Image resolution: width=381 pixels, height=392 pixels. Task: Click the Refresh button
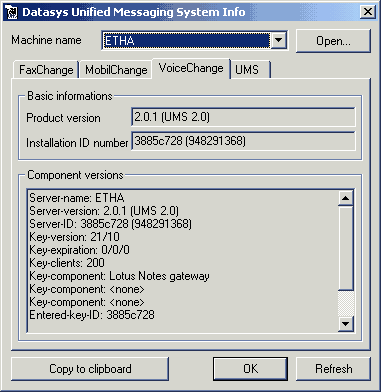(333, 369)
